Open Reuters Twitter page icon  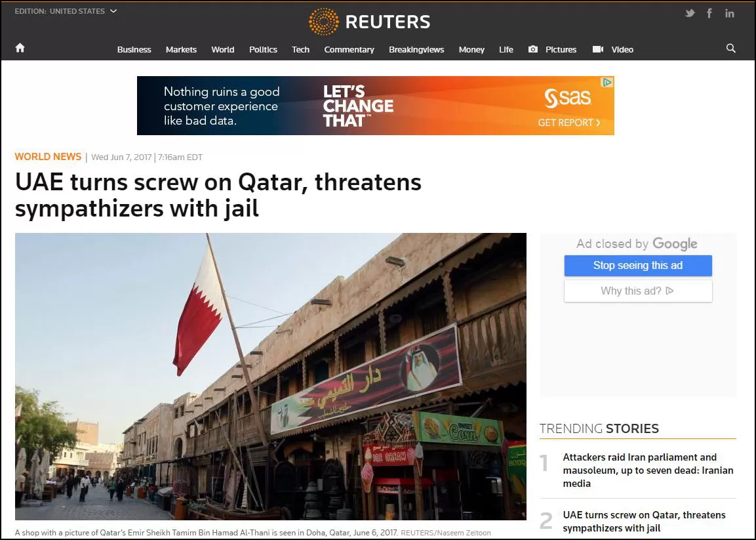[690, 13]
